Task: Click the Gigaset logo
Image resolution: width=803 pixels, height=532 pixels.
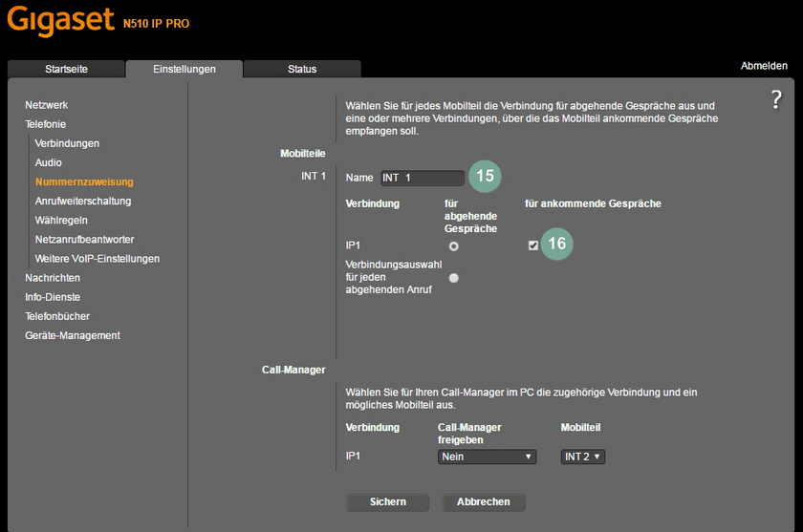Action: [60, 21]
